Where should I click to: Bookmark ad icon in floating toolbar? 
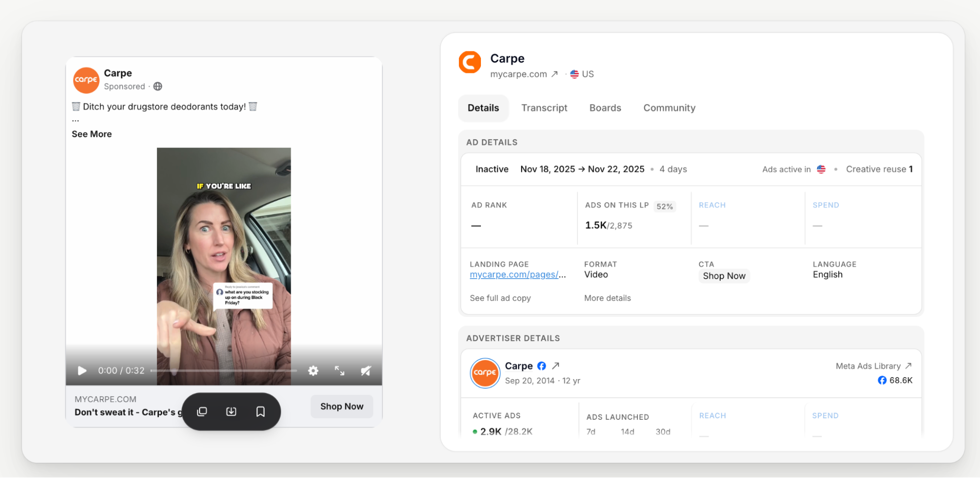coord(261,411)
